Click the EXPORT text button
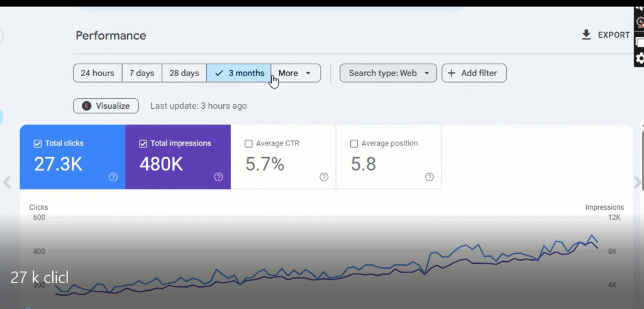The image size is (644, 309). click(613, 35)
